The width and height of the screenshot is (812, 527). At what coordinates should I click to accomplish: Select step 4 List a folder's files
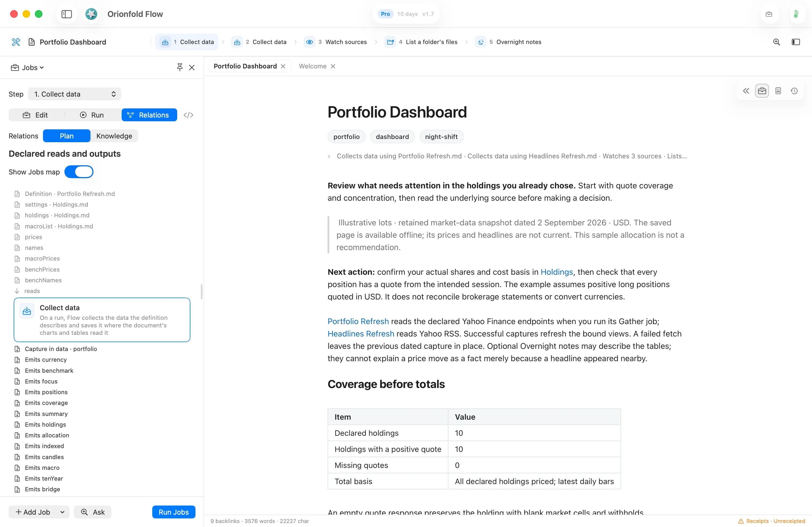coord(421,42)
